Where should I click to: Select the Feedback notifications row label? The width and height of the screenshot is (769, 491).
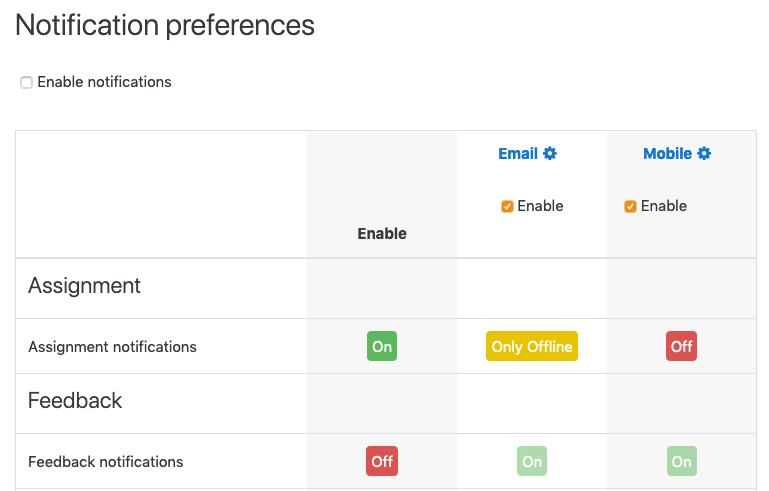click(x=105, y=462)
